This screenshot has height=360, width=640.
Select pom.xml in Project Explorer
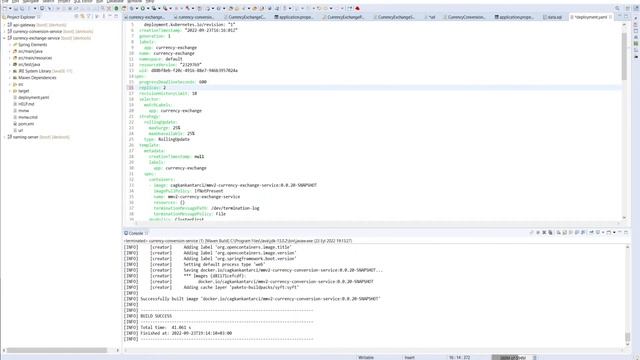tap(26, 124)
